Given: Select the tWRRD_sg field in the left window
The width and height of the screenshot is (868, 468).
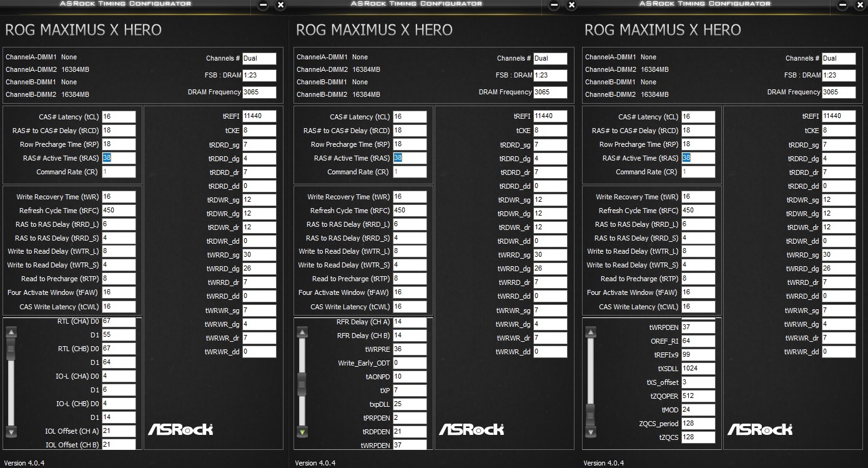Looking at the screenshot, I should click(259, 255).
